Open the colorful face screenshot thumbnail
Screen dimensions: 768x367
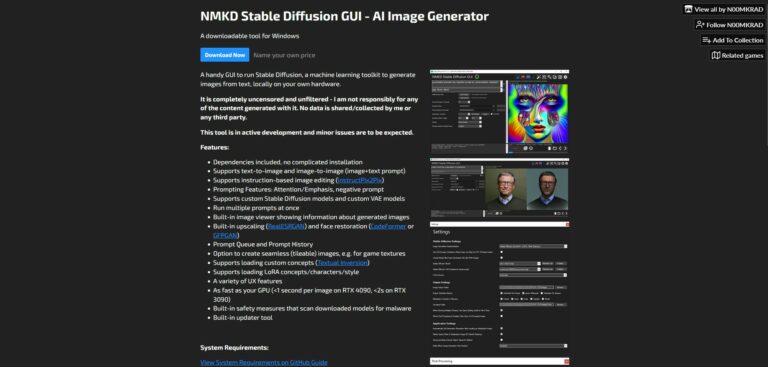[500, 111]
